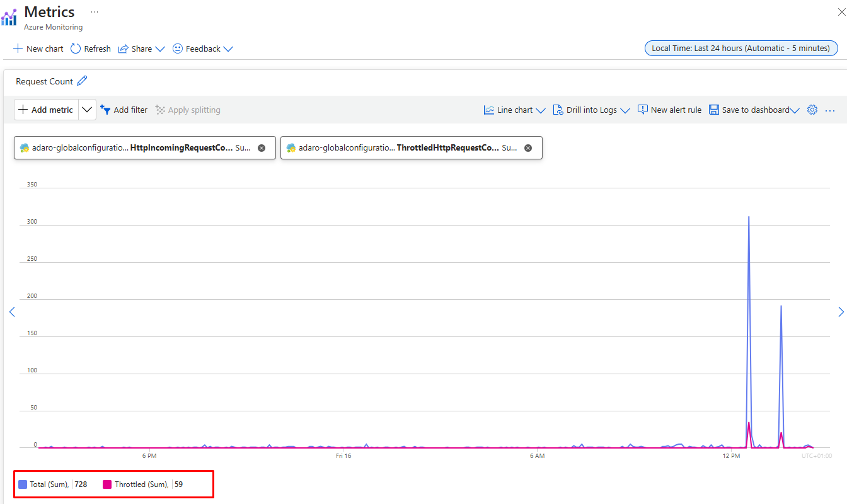The height and width of the screenshot is (504, 847).
Task: Click the total value 728 in legend
Action: (81, 484)
